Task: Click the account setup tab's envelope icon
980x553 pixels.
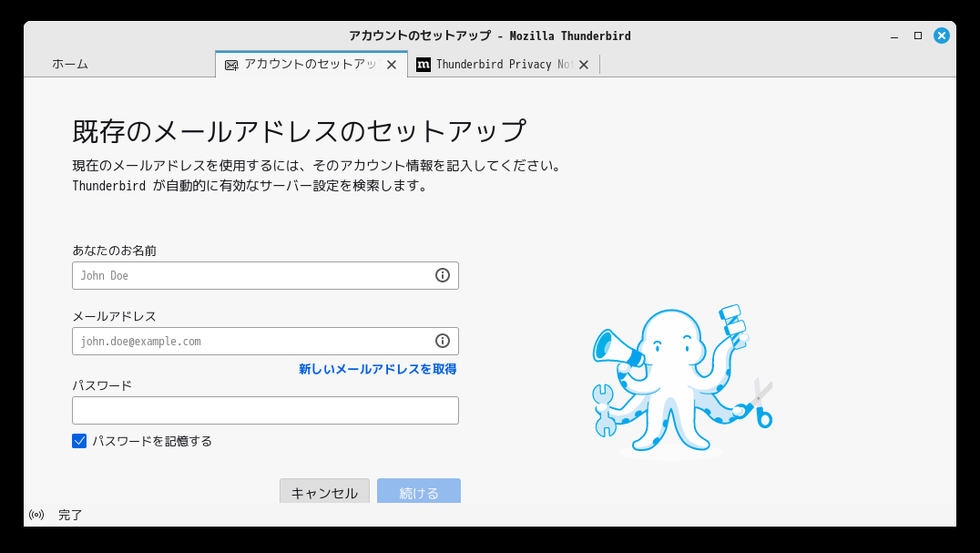Action: [x=231, y=65]
